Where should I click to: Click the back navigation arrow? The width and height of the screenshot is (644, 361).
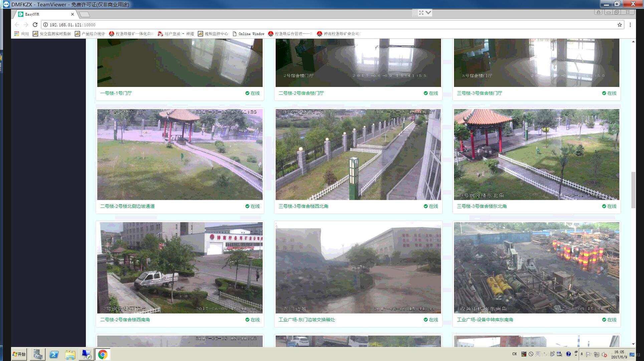(17, 25)
